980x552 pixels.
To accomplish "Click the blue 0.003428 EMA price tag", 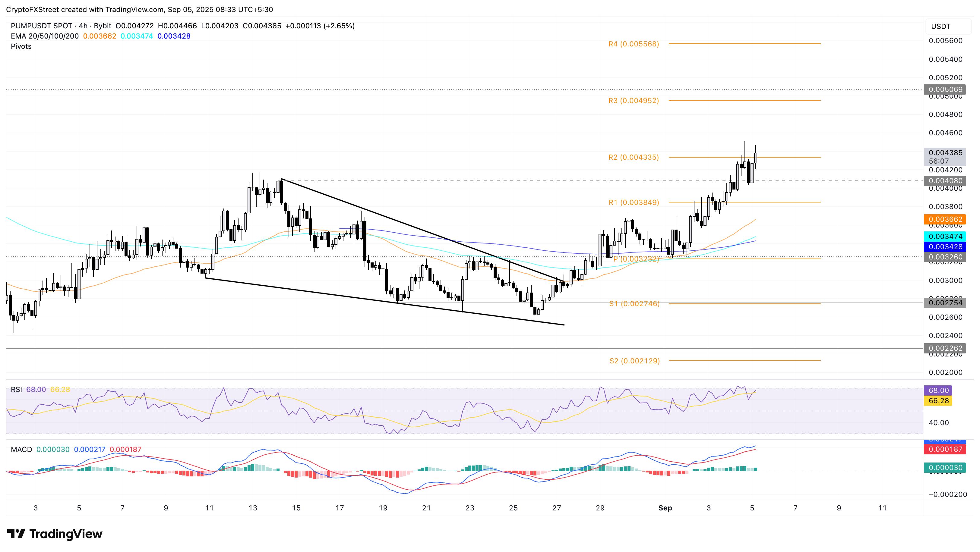I will [945, 247].
